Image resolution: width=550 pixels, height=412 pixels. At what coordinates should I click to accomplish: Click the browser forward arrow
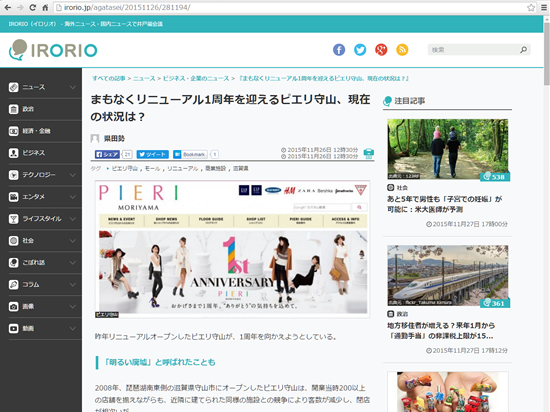20,7
